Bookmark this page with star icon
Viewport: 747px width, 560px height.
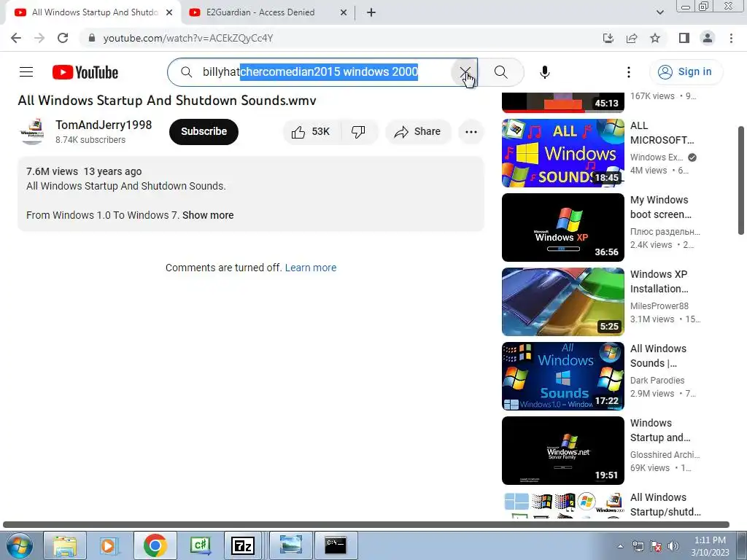pos(655,38)
